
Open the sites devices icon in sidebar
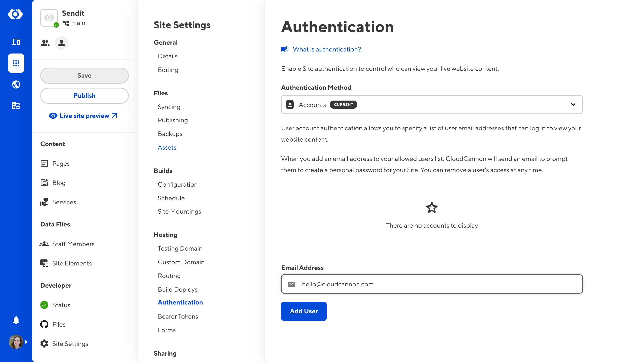point(16,42)
